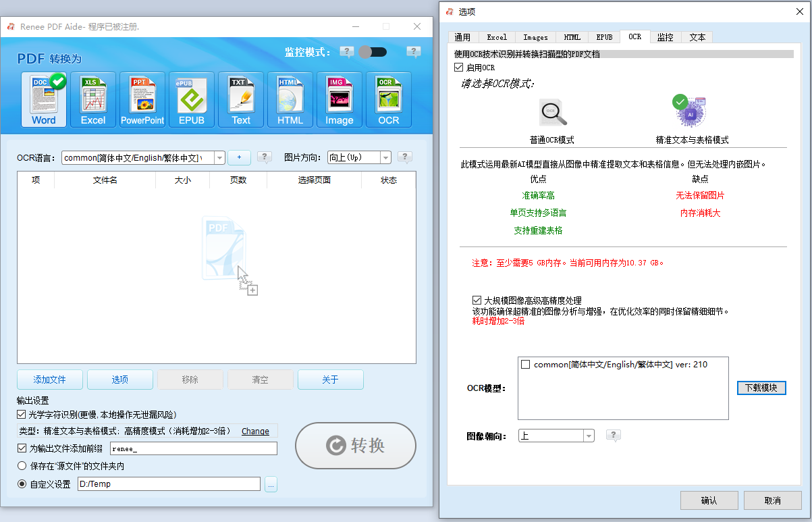This screenshot has height=522, width=812.
Task: Check common OCR model checkbox in list
Action: (x=526, y=365)
